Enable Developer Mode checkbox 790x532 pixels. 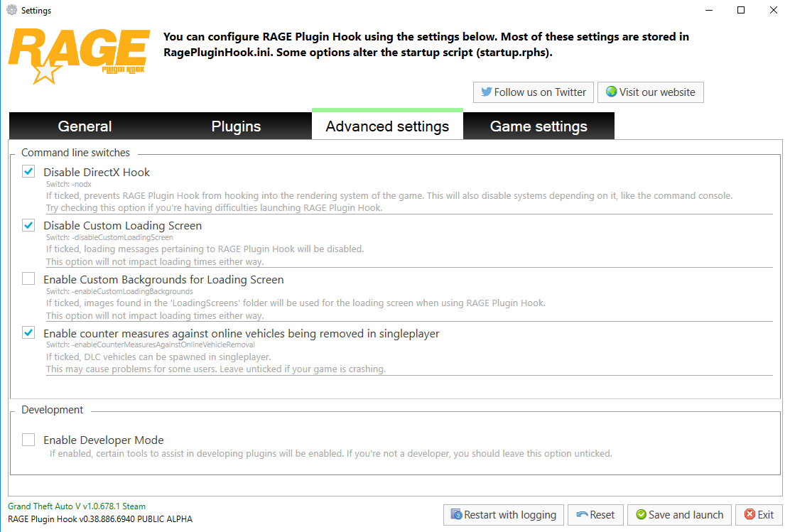[x=28, y=440]
